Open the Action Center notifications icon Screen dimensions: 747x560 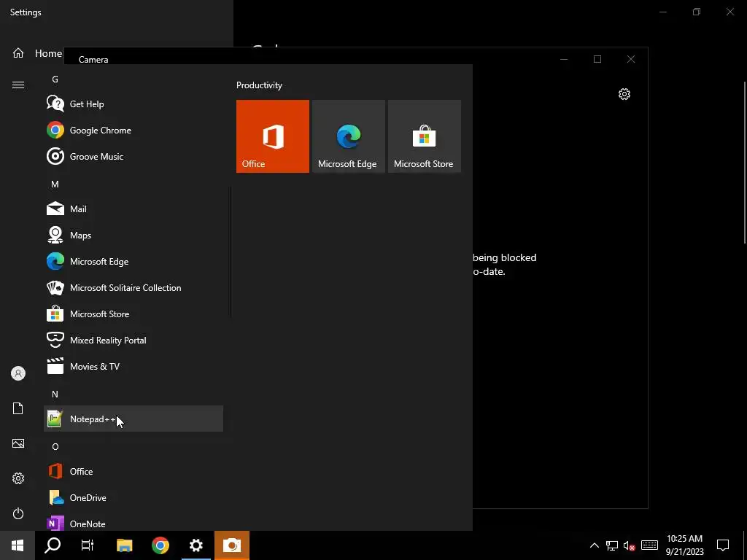[723, 545]
